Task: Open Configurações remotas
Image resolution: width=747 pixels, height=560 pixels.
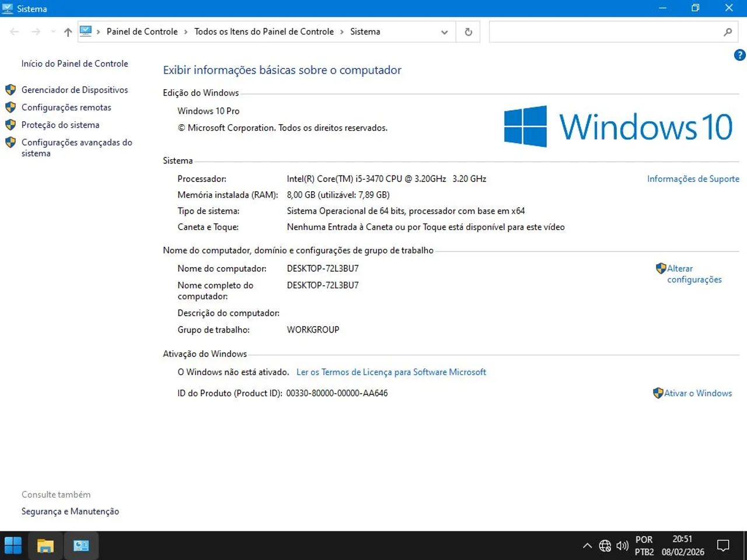Action: [66, 107]
